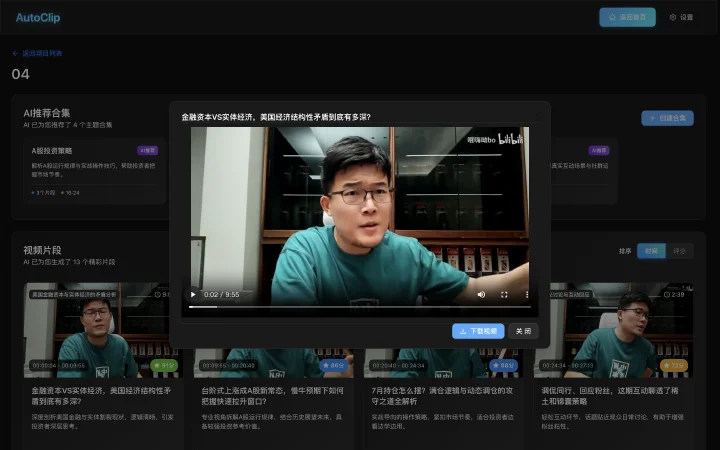Click the 返回首页 home button
The height and width of the screenshot is (450, 720).
[627, 17]
